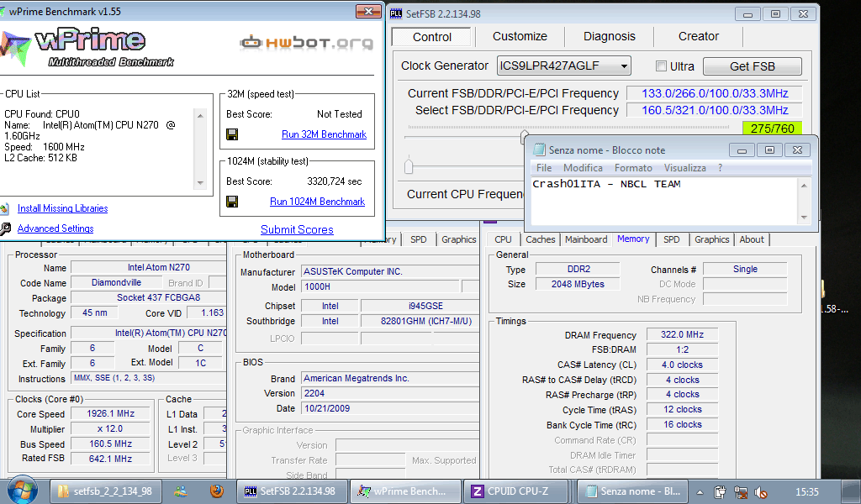Show hidden tray icons arrow

[x=700, y=492]
